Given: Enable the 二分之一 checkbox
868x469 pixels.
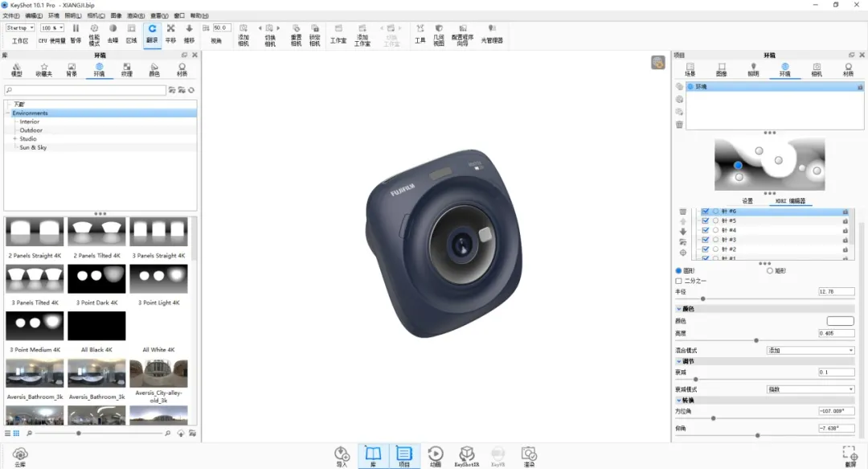Looking at the screenshot, I should [678, 281].
